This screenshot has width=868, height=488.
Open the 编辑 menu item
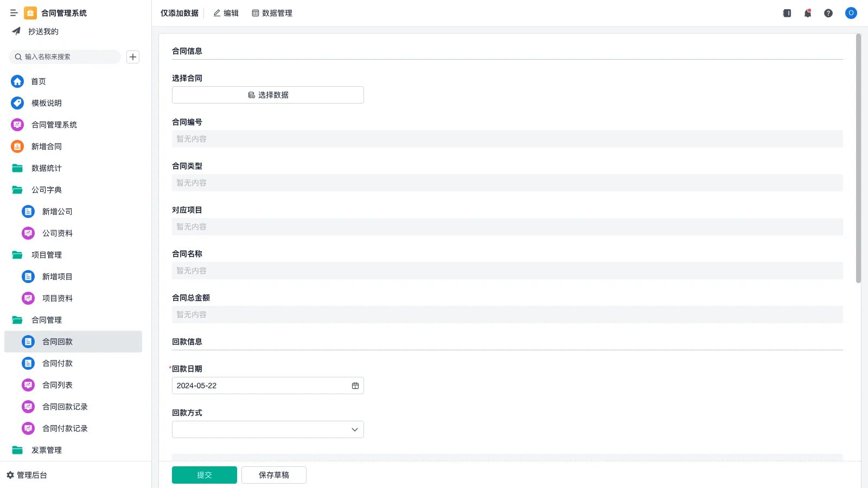226,13
